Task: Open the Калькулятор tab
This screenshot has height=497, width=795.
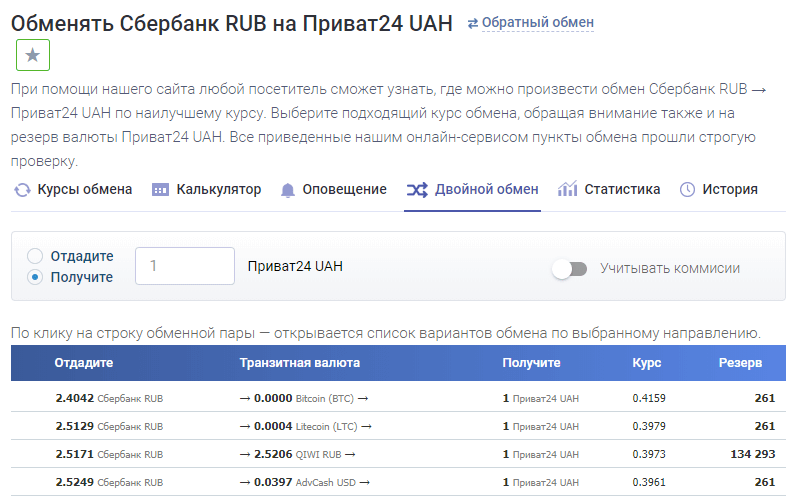Action: [219, 190]
